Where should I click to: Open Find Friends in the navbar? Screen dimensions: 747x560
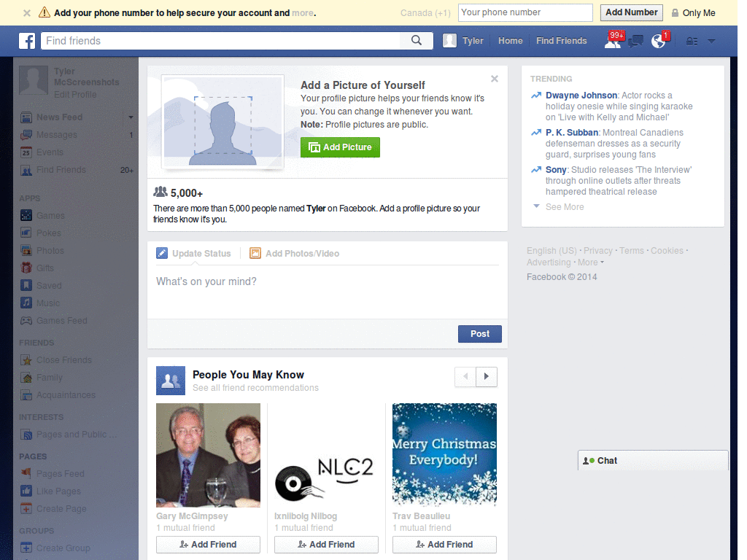[561, 41]
